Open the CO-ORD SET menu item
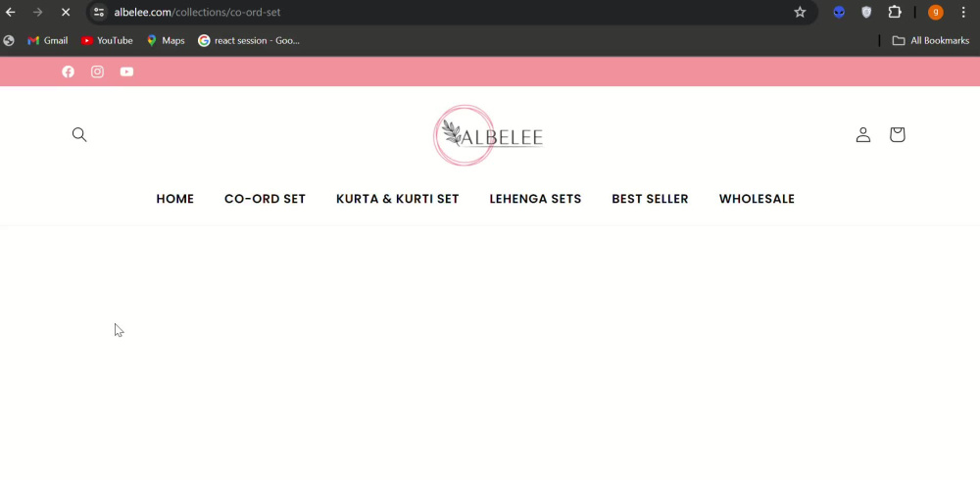This screenshot has width=980, height=480. coord(265,199)
